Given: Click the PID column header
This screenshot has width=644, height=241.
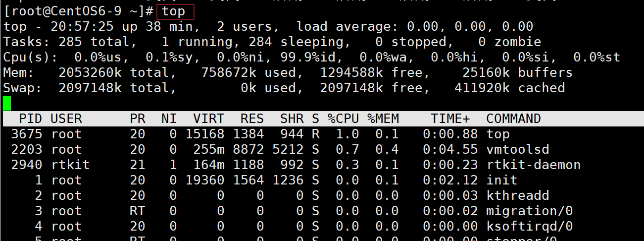Looking at the screenshot, I should pyautogui.click(x=31, y=119).
